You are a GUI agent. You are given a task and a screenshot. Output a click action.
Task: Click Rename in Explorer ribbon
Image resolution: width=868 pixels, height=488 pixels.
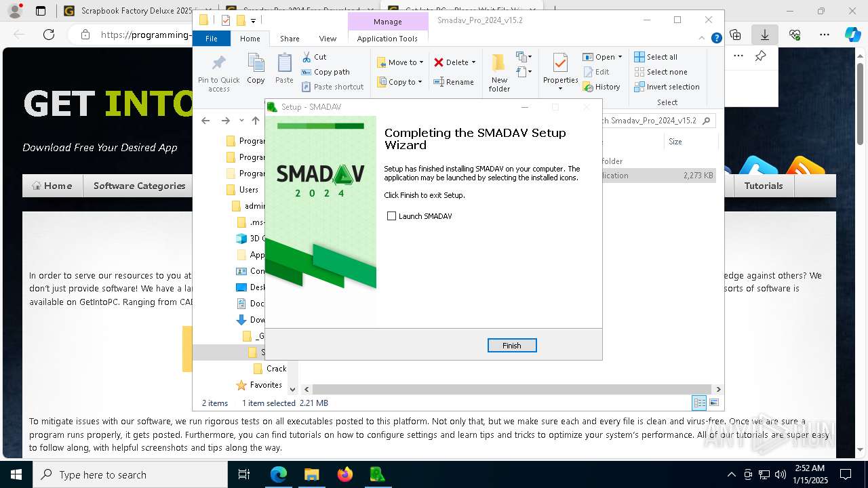point(454,82)
